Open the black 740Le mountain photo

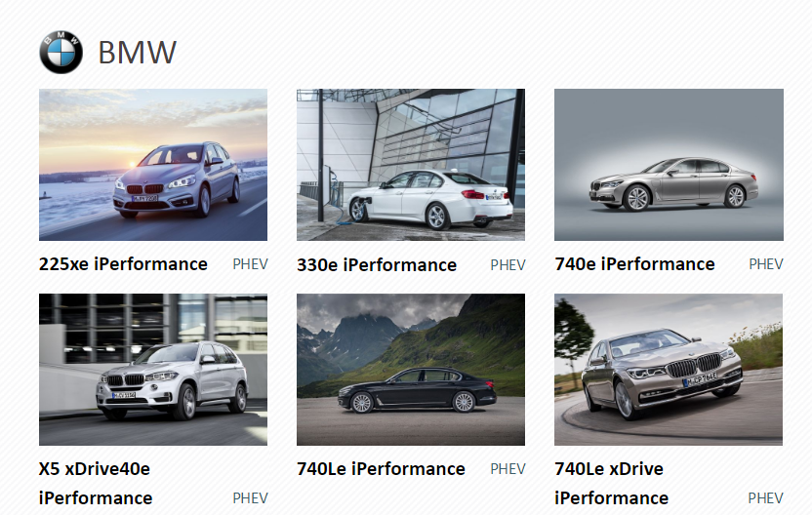point(411,370)
